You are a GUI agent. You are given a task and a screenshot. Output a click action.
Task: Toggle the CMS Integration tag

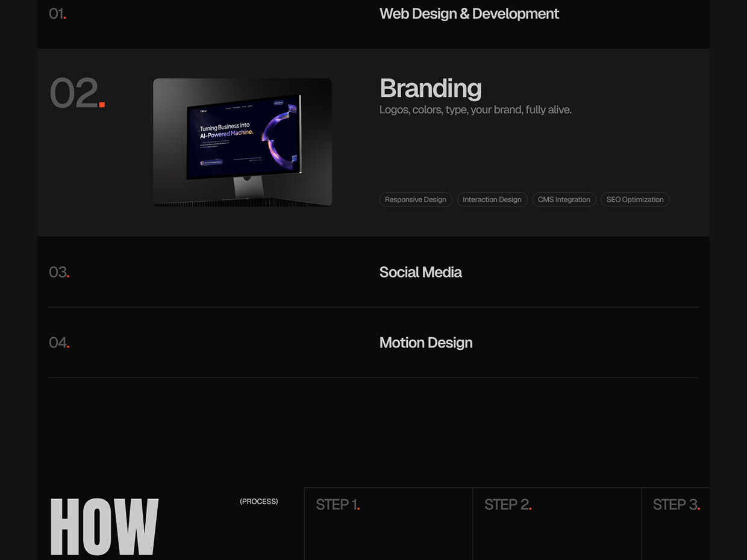(x=564, y=199)
